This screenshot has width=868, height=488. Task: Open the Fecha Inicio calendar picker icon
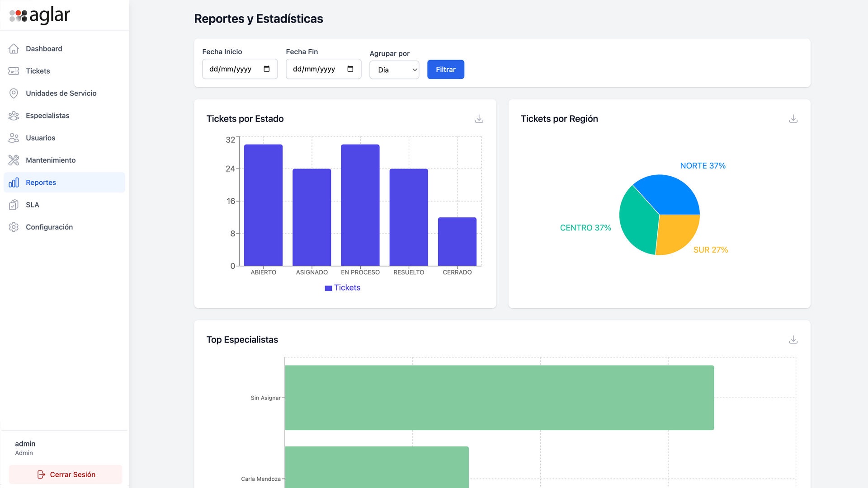[x=267, y=69]
